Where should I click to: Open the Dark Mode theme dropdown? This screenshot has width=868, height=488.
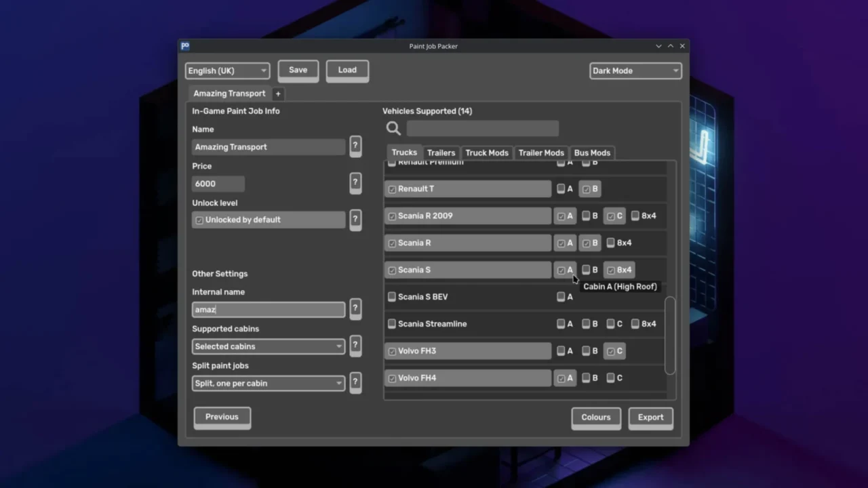[635, 70]
